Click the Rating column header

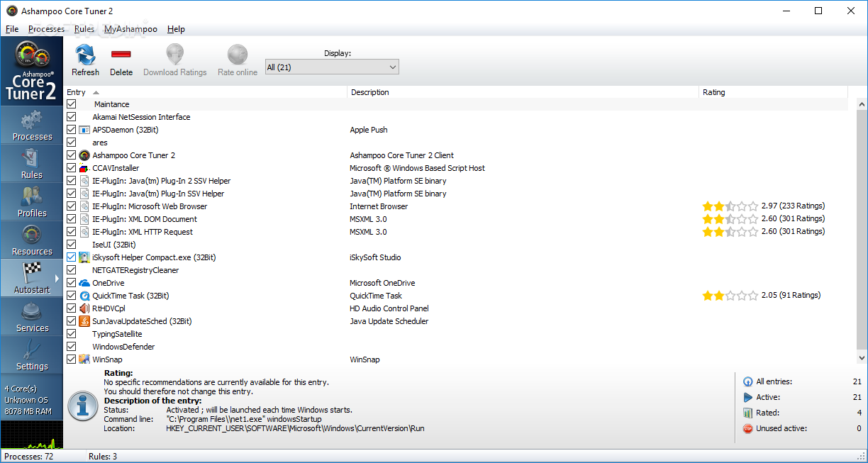pos(773,92)
